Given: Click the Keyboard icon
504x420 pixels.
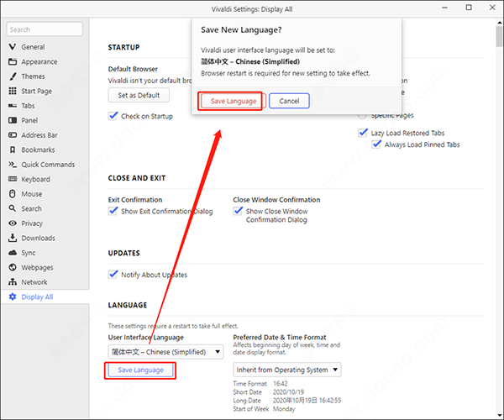Looking at the screenshot, I should pyautogui.click(x=13, y=179).
